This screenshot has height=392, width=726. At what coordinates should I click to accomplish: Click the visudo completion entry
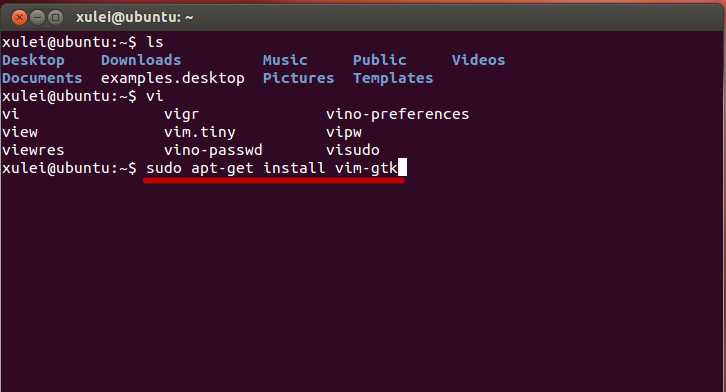(353, 150)
